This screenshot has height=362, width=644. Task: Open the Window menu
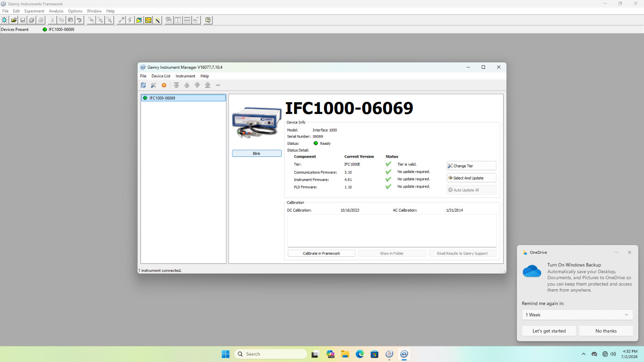coord(94,11)
